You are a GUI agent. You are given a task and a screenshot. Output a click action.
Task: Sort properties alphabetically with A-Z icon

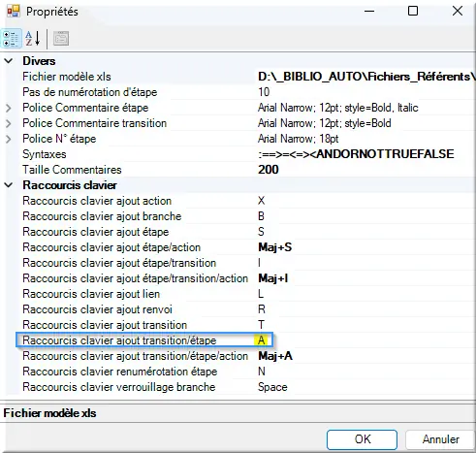33,39
